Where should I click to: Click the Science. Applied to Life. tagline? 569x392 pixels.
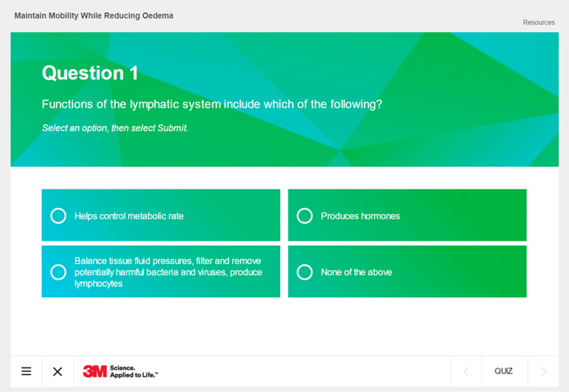tap(134, 371)
